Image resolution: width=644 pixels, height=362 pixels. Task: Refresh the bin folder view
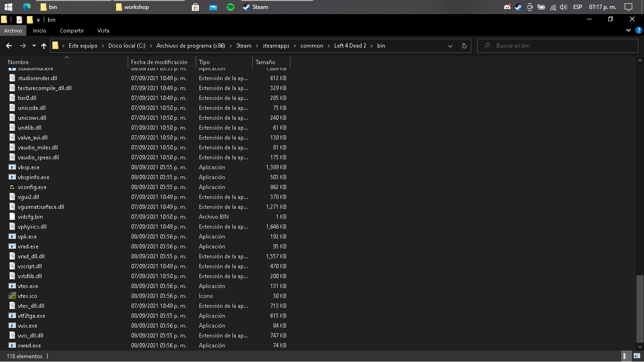click(x=464, y=46)
